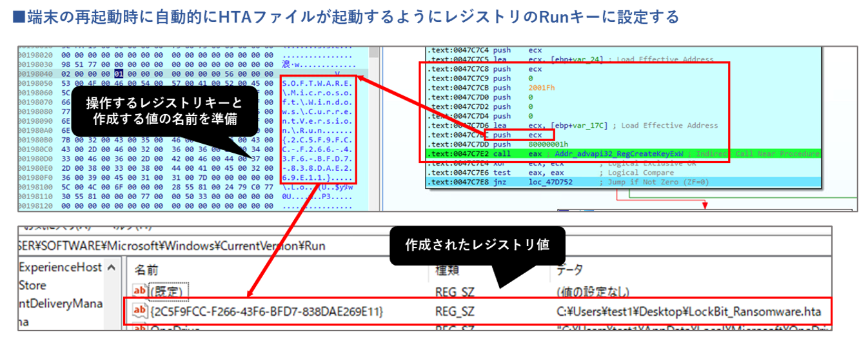Select the Store key in registry tree
868x339 pixels.
(32, 285)
